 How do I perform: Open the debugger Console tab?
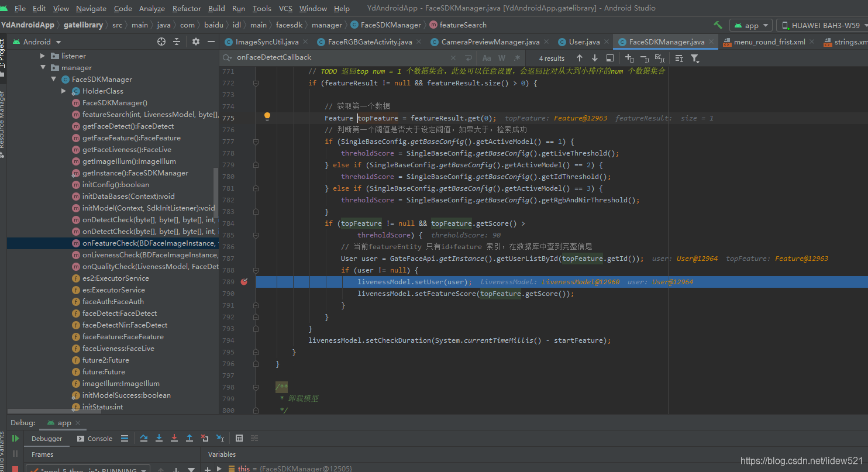(95, 438)
